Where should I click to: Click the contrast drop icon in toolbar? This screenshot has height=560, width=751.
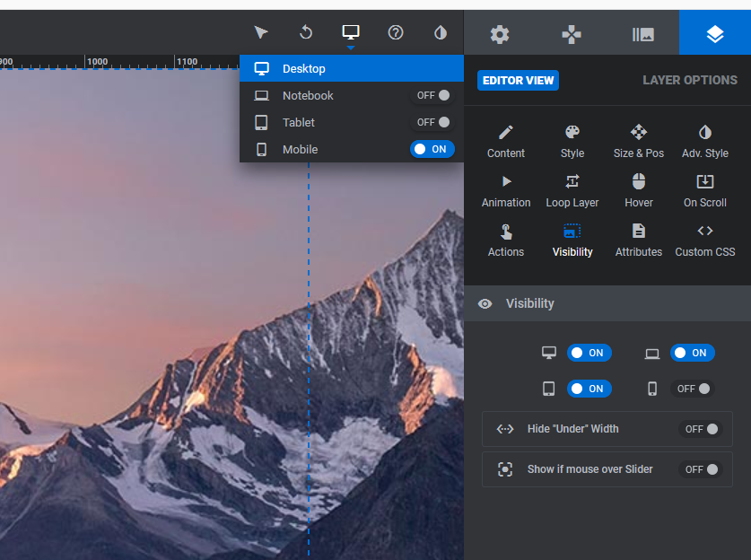441,32
